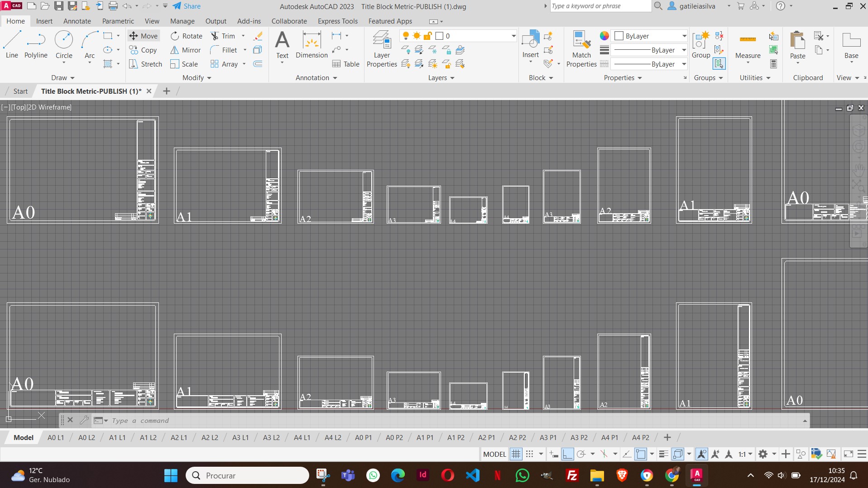Image resolution: width=868 pixels, height=488 pixels.
Task: Expand the Modify panel
Action: 197,78
